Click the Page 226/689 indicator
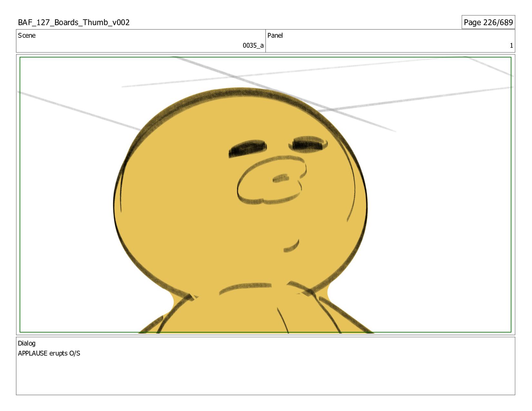 click(x=488, y=22)
